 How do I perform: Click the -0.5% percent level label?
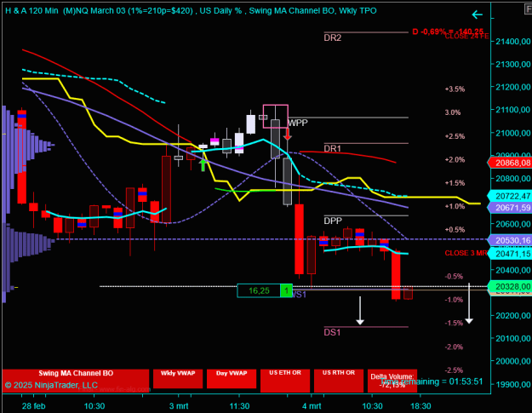(x=454, y=276)
